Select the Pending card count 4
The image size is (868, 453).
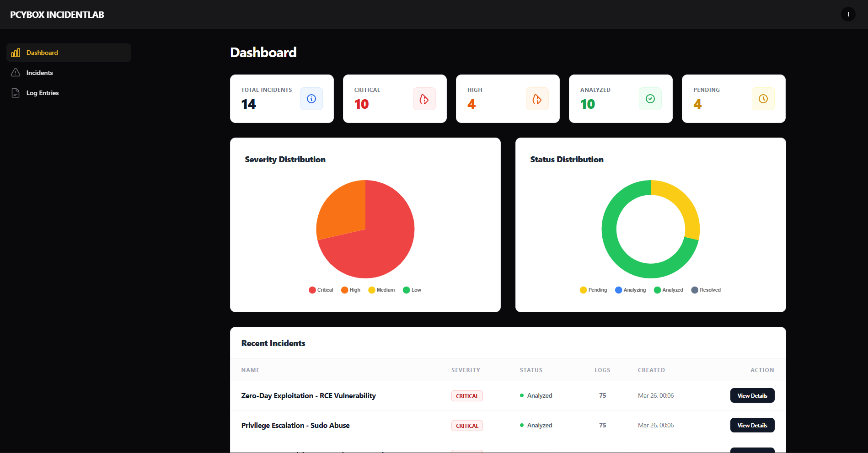pyautogui.click(x=697, y=104)
